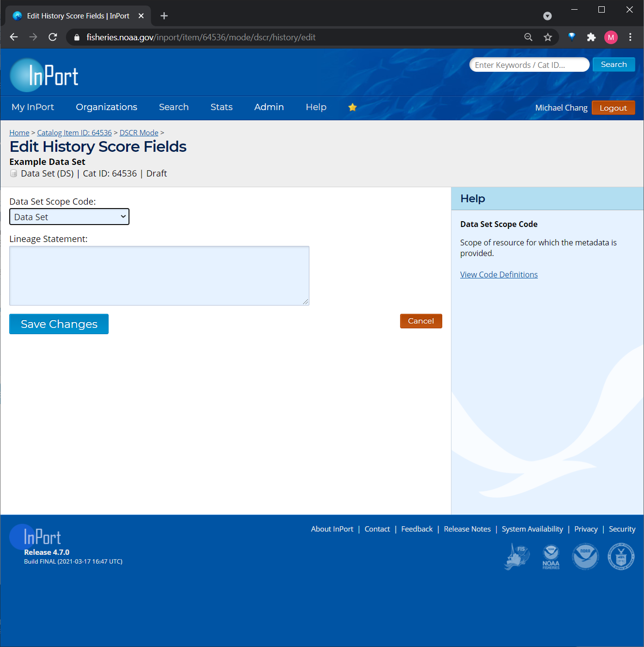Click browser back arrow
Screen dimensions: 644x647
click(14, 37)
